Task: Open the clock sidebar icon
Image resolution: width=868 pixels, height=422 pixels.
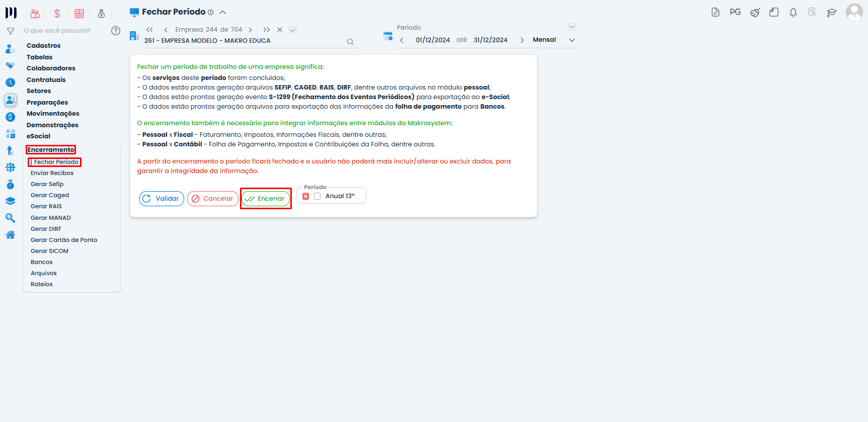Action: (x=10, y=82)
